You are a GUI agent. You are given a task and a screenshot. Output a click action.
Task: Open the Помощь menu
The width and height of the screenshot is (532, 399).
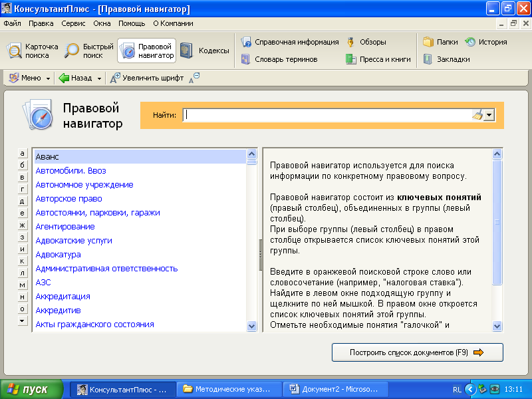[132, 23]
